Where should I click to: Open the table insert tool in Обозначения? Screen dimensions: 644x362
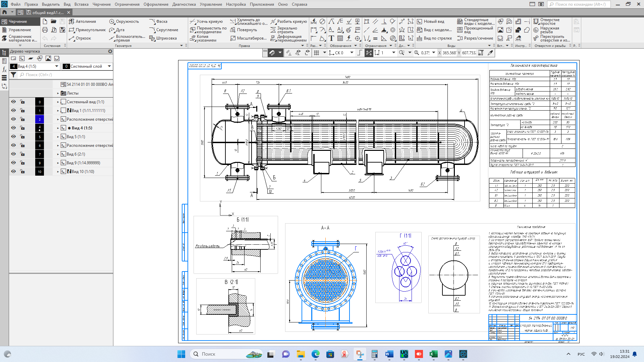point(340,38)
